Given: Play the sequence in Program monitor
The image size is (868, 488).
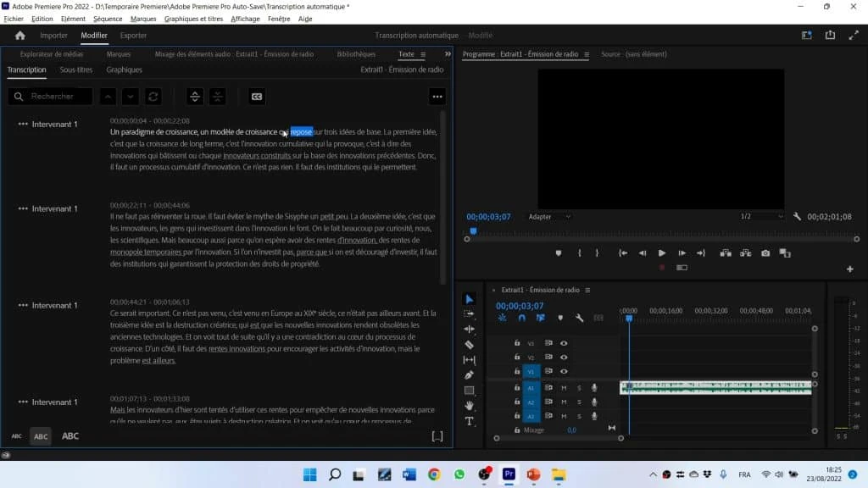Looking at the screenshot, I should point(661,252).
